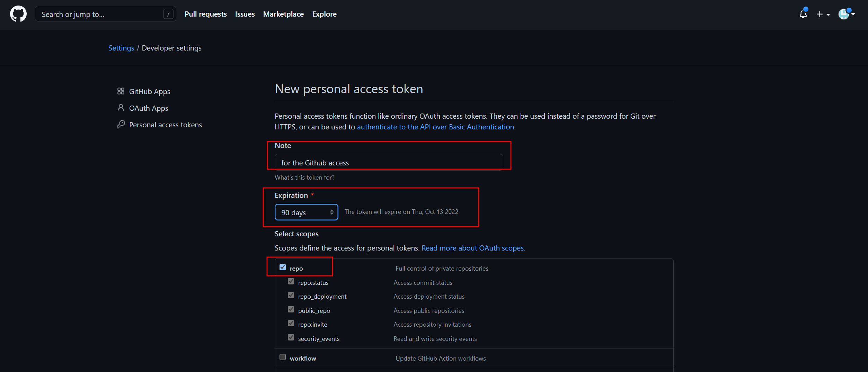Open GitHub Apps sidebar item
Viewport: 868px width, 372px height.
click(150, 91)
